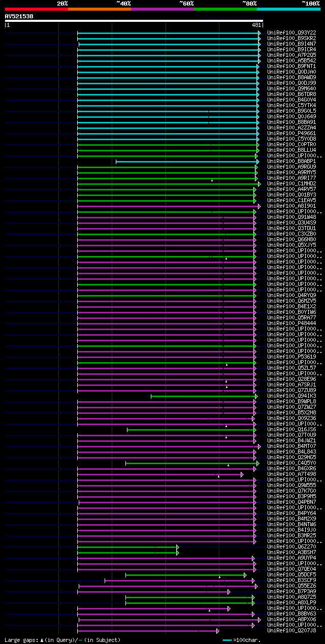
Task: Select the query label AV521538
Action: [x=19, y=16]
